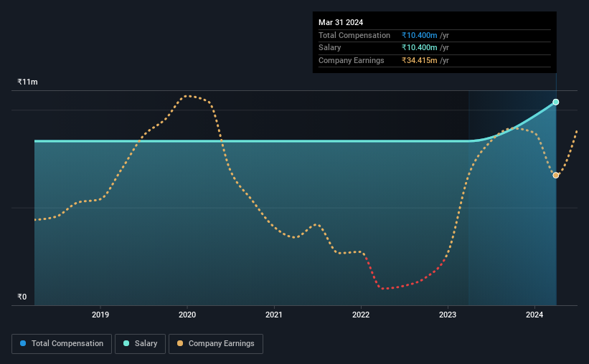Click the 2020 x-axis label
Screen dimensions: 589x364
[x=187, y=315]
